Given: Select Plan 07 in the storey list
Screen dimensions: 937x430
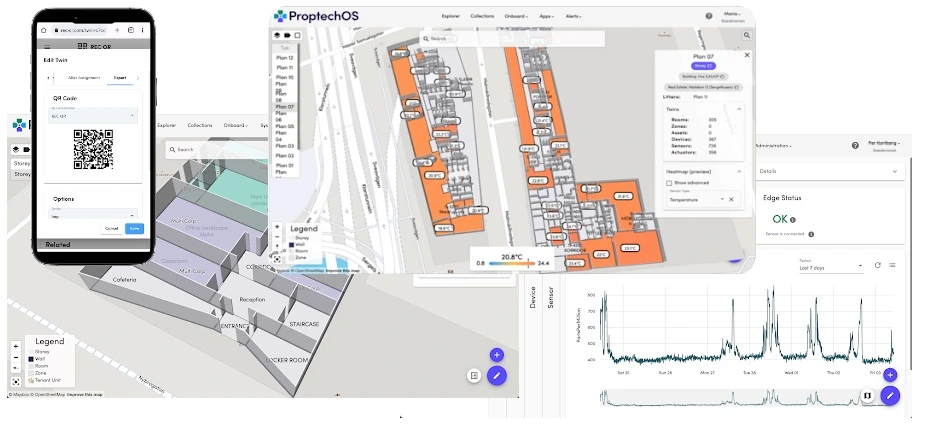Looking at the screenshot, I should 284,106.
